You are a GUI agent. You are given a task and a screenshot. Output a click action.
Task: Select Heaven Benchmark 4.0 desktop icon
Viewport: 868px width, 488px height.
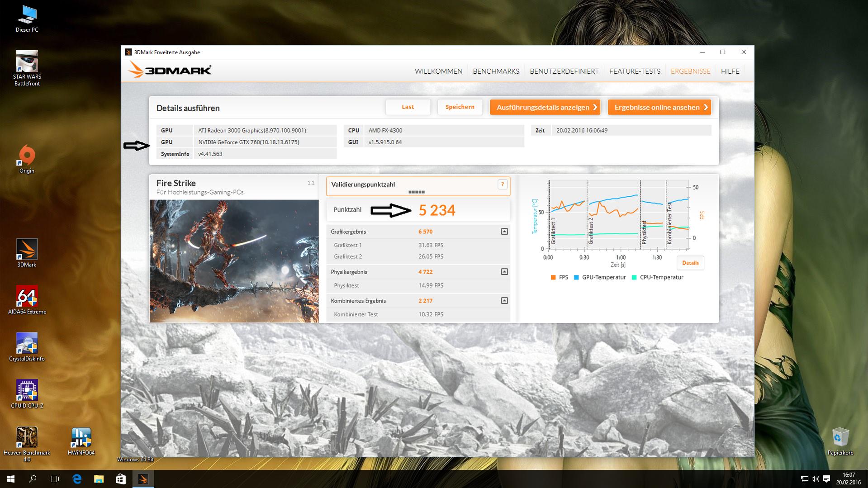point(27,444)
